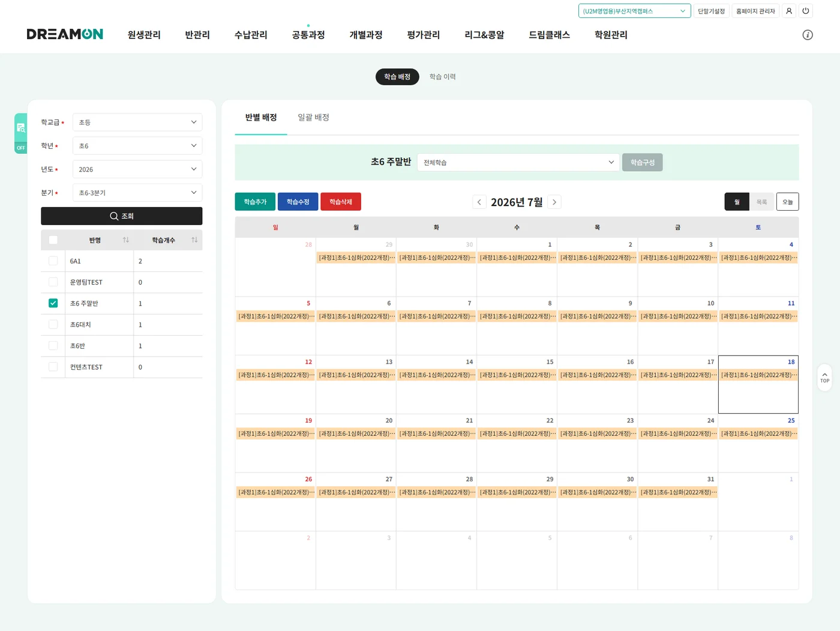This screenshot has width=840, height=631.
Task: Open the 전체학습 dropdown
Action: point(518,163)
